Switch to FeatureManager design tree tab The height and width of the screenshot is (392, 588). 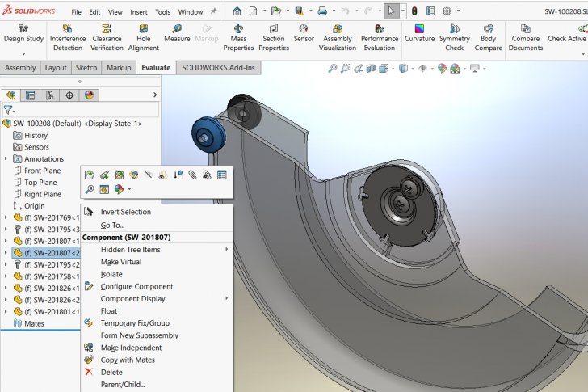10,95
